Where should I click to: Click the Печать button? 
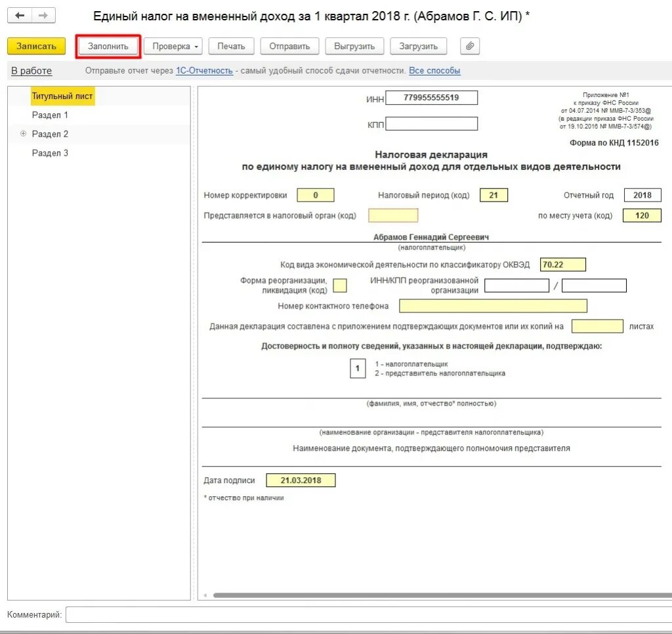pyautogui.click(x=231, y=46)
